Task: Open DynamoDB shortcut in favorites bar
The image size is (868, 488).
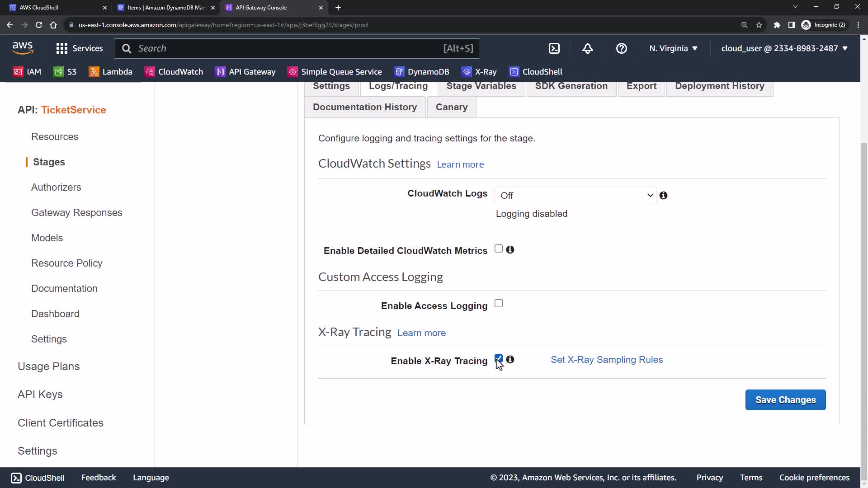Action: 422,72
